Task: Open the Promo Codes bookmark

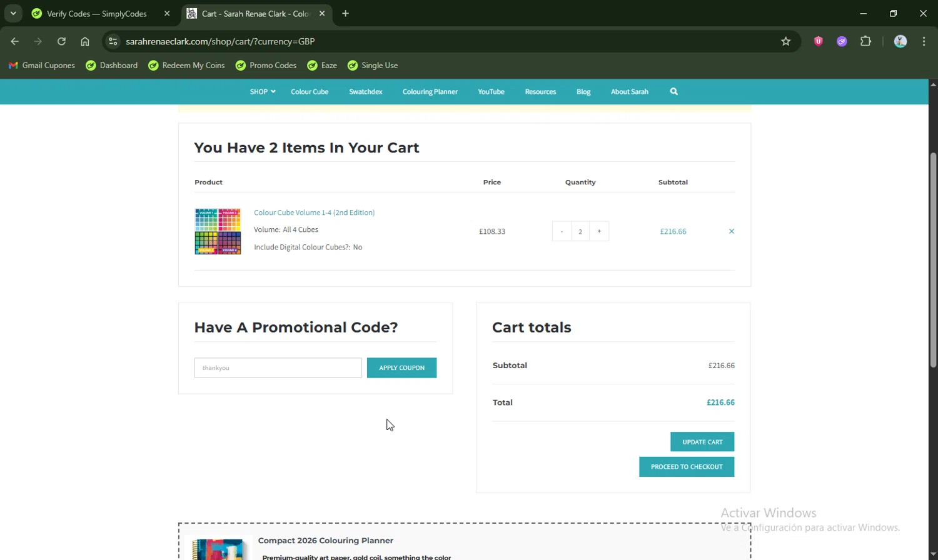Action: point(266,65)
